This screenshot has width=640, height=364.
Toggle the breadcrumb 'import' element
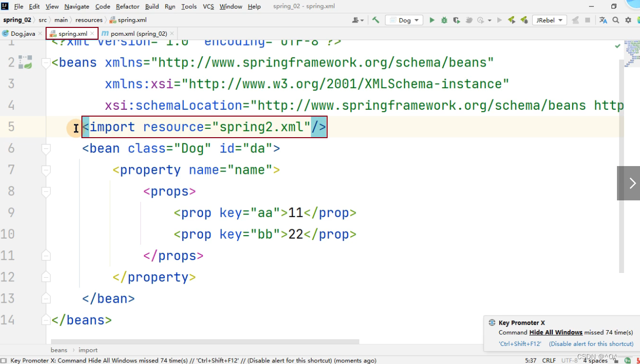(x=88, y=350)
